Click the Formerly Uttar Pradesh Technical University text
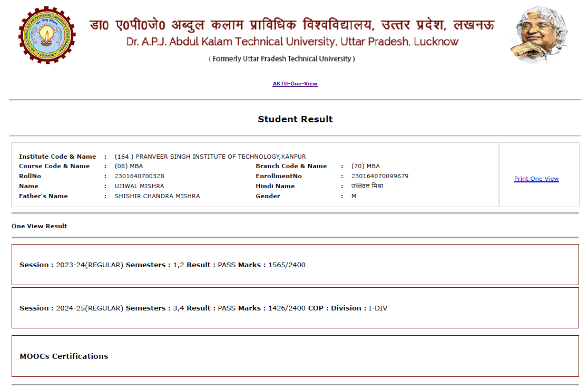Image resolution: width=588 pixels, height=389 pixels. [282, 59]
